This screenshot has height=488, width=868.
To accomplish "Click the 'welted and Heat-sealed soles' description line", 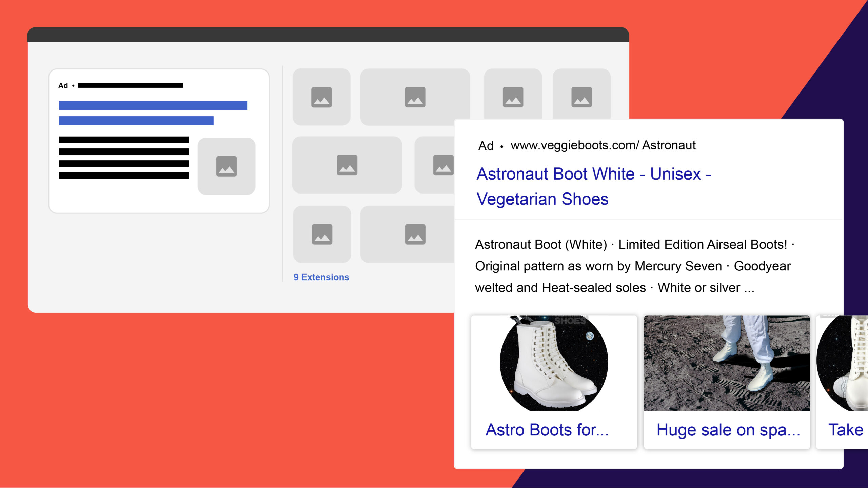I will (x=560, y=287).
